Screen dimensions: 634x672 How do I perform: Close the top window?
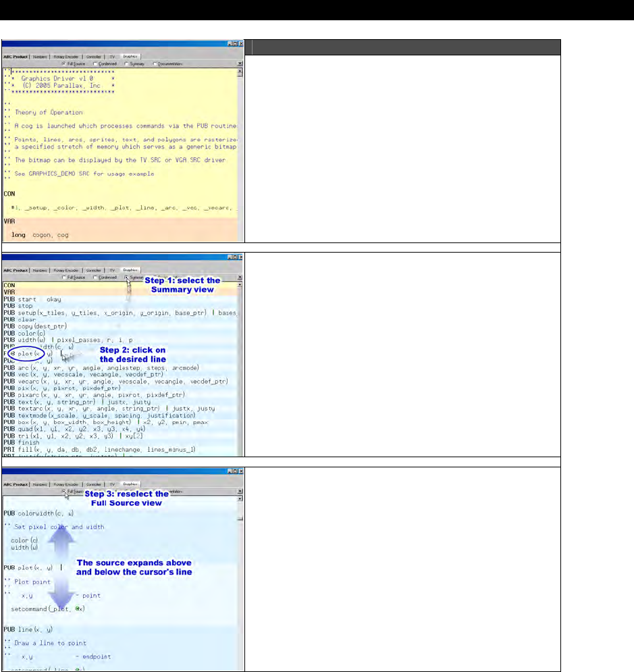241,44
